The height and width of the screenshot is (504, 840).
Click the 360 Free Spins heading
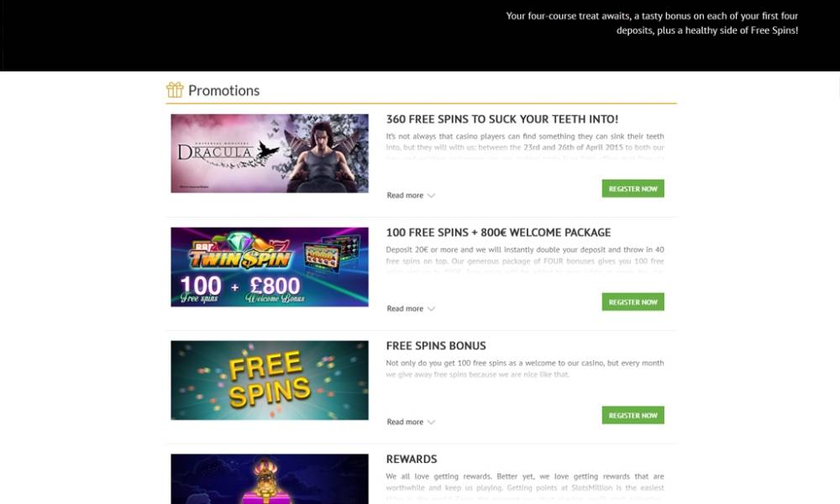pos(502,119)
